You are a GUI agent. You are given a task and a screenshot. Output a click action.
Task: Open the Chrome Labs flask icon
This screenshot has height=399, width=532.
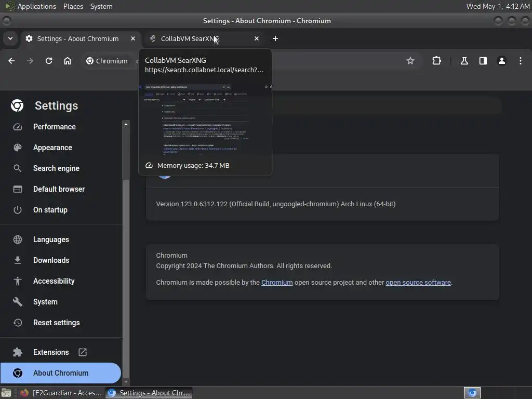464,61
